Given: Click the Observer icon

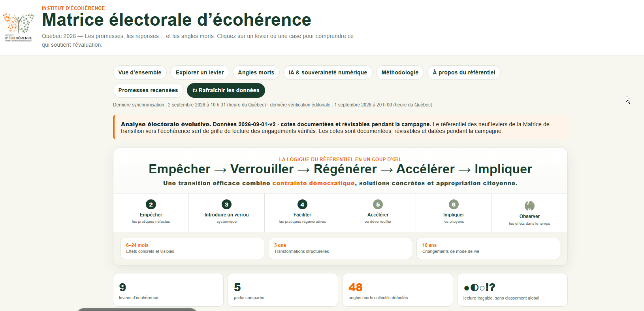Looking at the screenshot, I should point(529,206).
